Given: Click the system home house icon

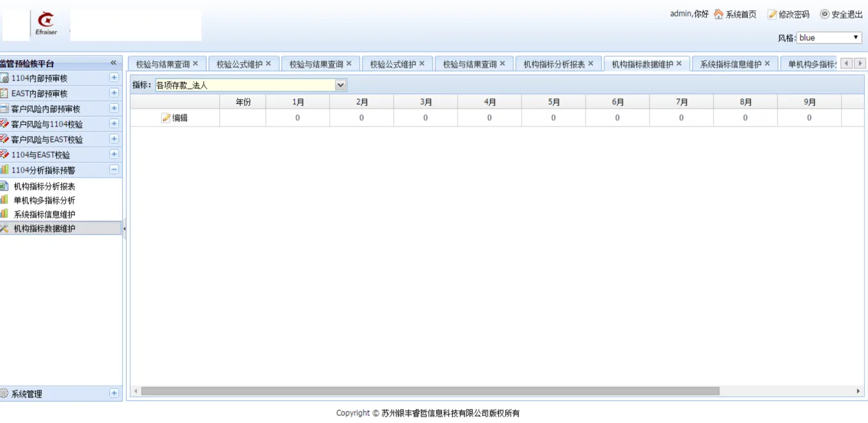Looking at the screenshot, I should pyautogui.click(x=718, y=14).
